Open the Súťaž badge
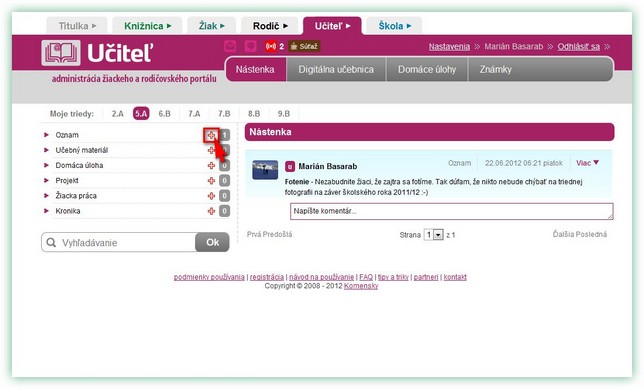 pyautogui.click(x=304, y=46)
